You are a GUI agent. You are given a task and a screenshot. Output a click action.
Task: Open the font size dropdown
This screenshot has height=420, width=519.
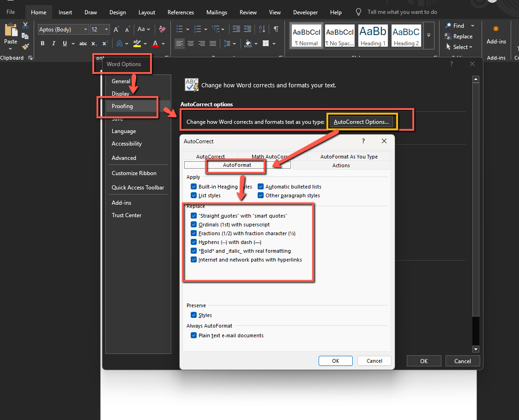pyautogui.click(x=106, y=30)
